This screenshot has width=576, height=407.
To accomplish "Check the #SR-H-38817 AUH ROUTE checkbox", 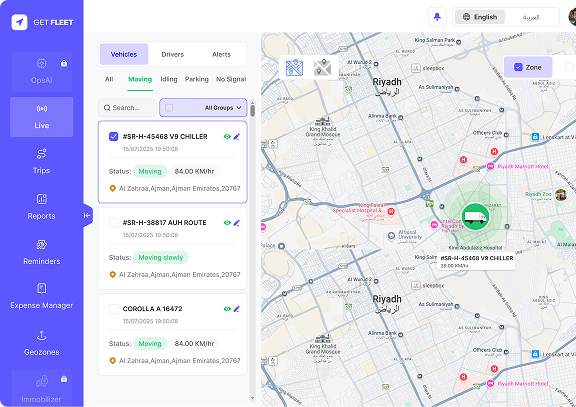I will 114,223.
